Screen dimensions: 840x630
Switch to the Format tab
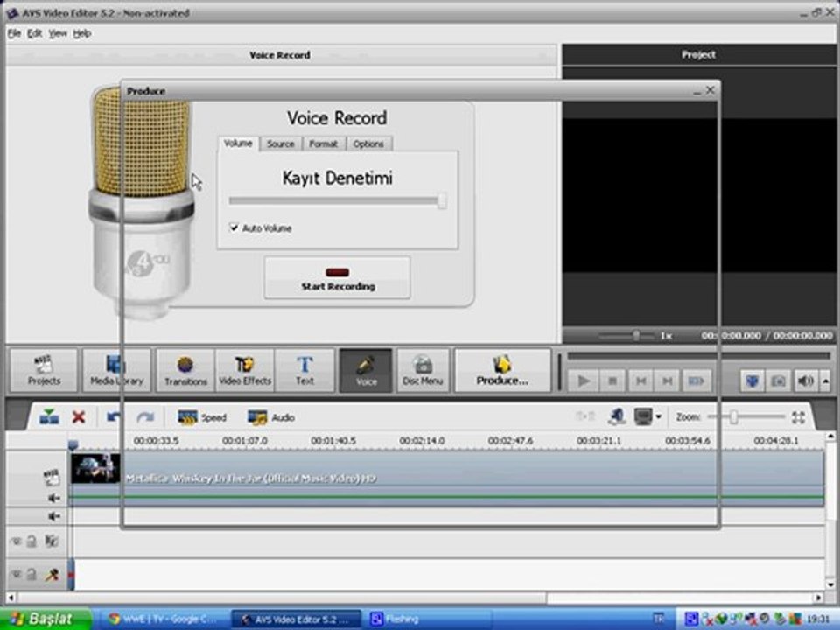(x=323, y=143)
